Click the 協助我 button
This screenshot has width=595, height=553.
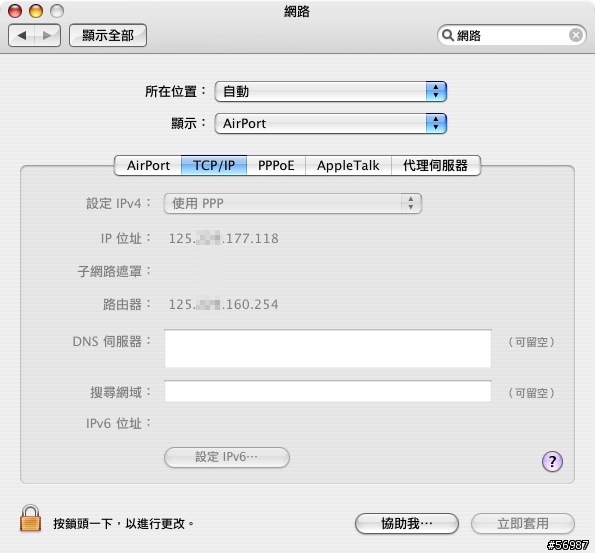[407, 524]
